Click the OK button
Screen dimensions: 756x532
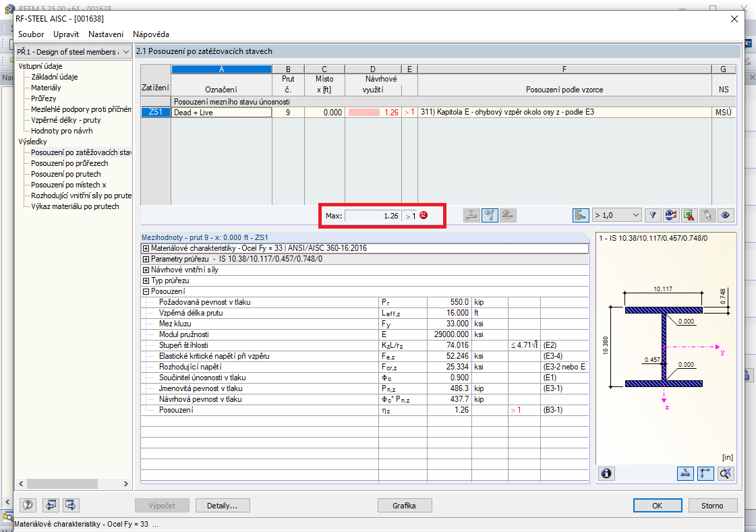[657, 506]
